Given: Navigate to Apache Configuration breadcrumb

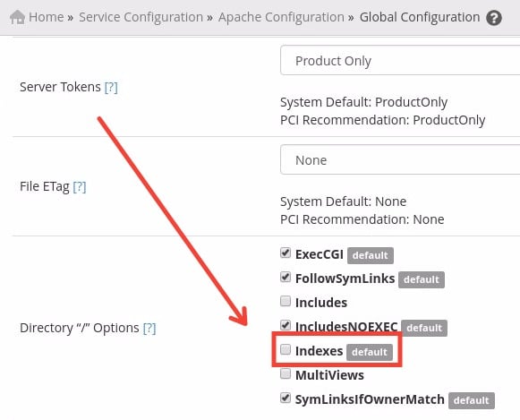Looking at the screenshot, I should [281, 17].
